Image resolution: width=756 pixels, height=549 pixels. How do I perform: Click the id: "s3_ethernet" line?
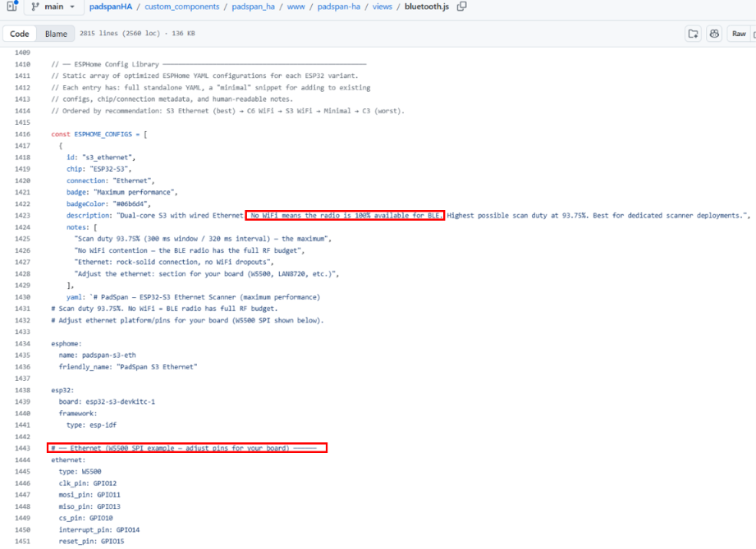(x=101, y=157)
